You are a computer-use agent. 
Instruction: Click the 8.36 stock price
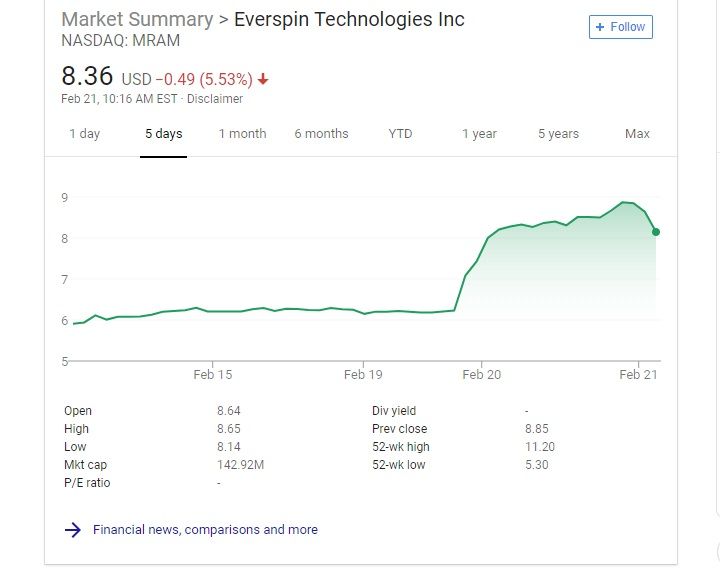tap(87, 76)
